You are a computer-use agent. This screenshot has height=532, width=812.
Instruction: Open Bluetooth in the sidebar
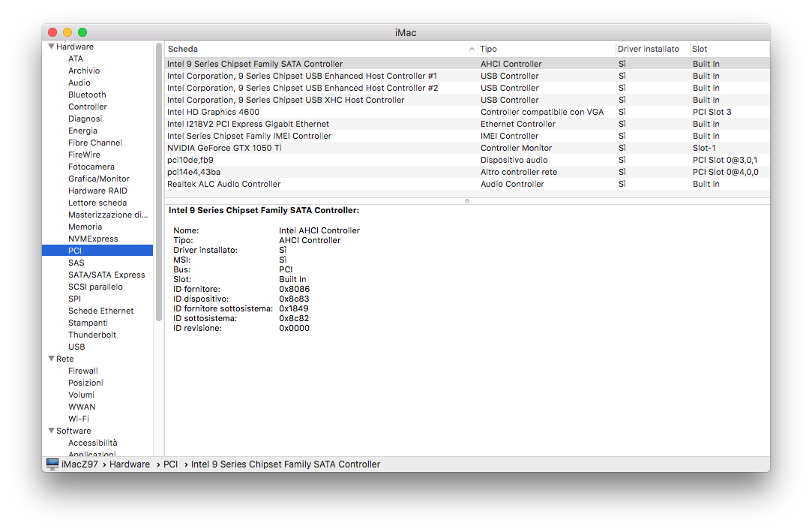click(x=87, y=95)
